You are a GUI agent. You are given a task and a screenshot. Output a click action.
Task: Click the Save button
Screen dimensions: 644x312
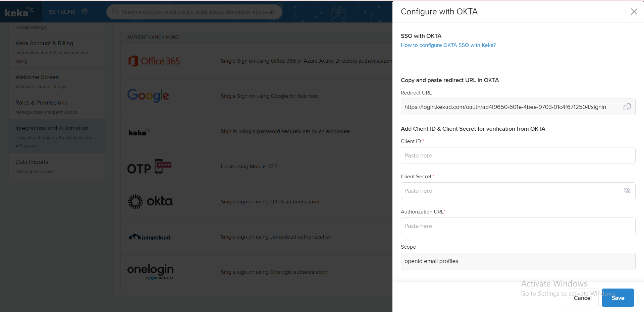point(618,298)
